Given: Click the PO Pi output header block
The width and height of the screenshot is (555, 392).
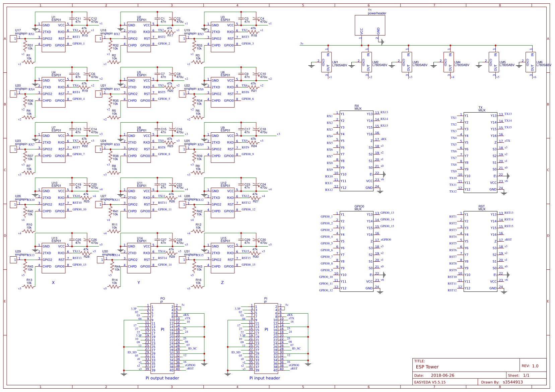Looking at the screenshot, I should tap(163, 338).
